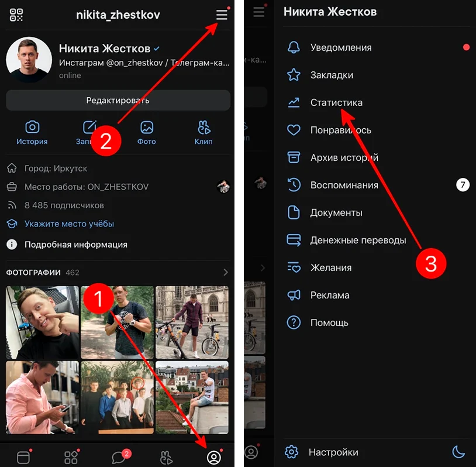Open the QR code scanner icon
476x467 pixels.
16,15
